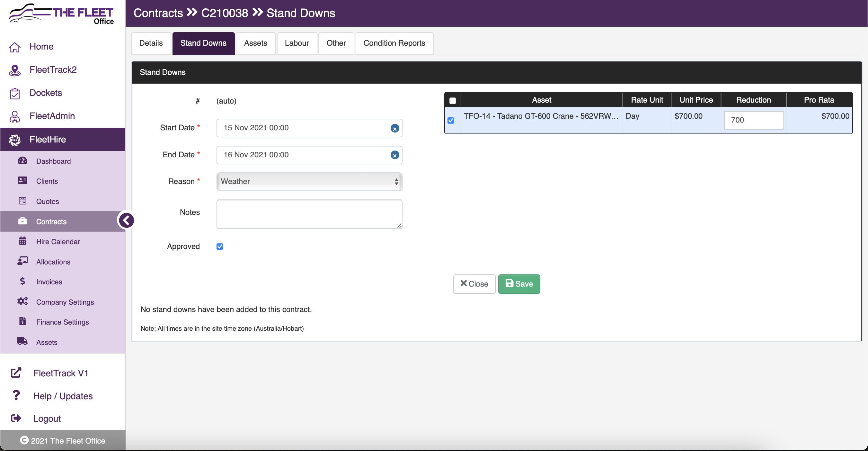Clear the End Date using its X icon
Viewport: 868px width, 451px height.
(x=394, y=155)
